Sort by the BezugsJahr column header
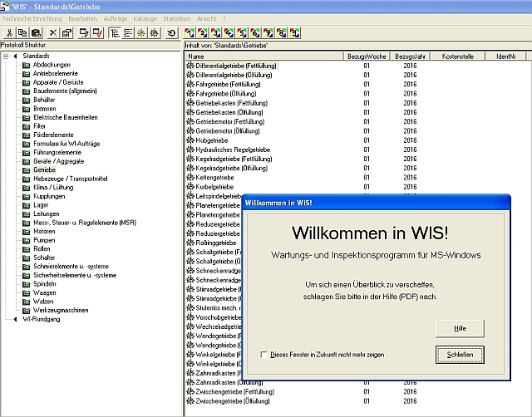The height and width of the screenshot is (417, 532). tap(410, 56)
